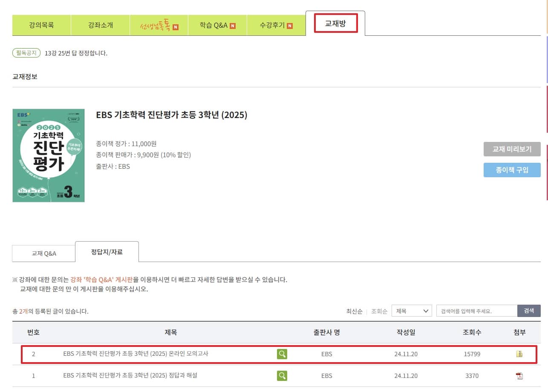Viewport: 548px width, 392px height.
Task: Click the post number 2 cell
Action: pyautogui.click(x=33, y=354)
